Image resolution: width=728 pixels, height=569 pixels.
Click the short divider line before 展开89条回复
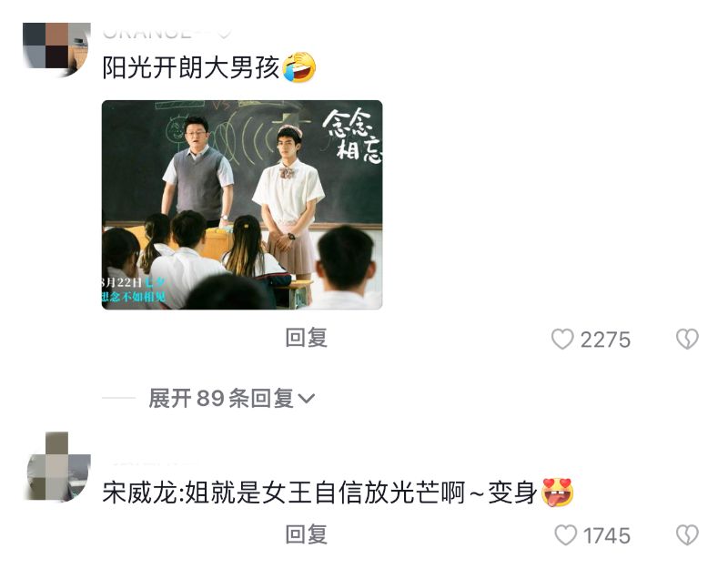119,398
